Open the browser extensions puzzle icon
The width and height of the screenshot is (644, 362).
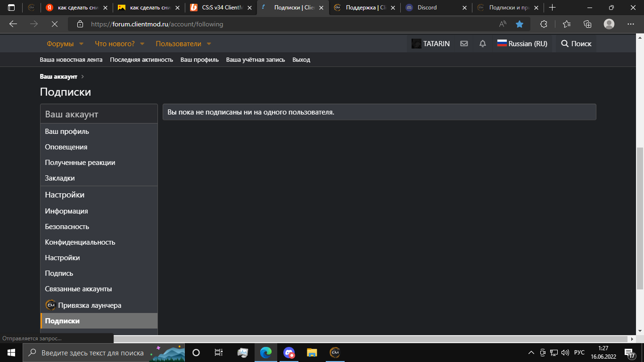544,24
